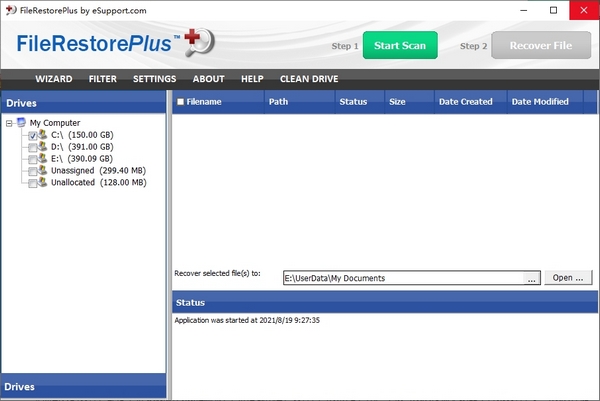Open the ABOUT menu
The image size is (600, 401).
209,79
